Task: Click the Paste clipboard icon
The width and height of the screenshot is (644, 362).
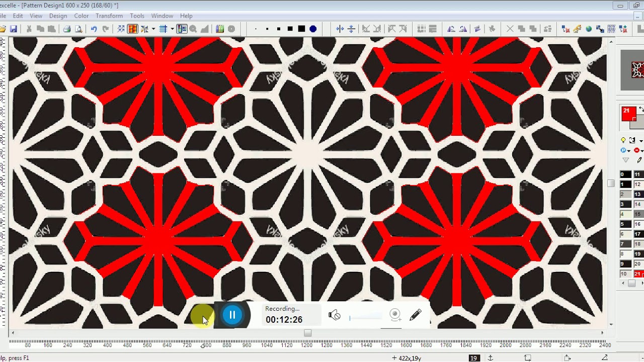Action: tap(52, 29)
